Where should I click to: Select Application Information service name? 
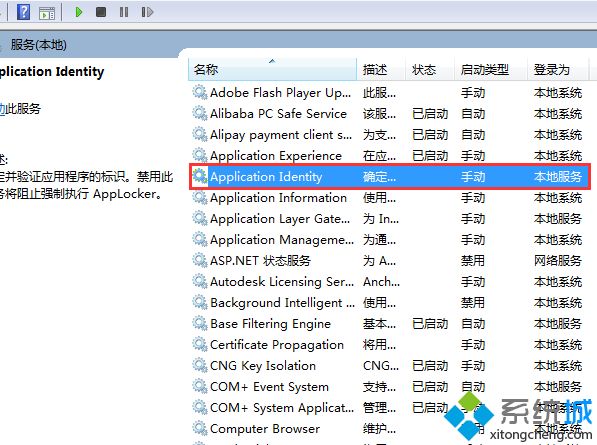278,198
